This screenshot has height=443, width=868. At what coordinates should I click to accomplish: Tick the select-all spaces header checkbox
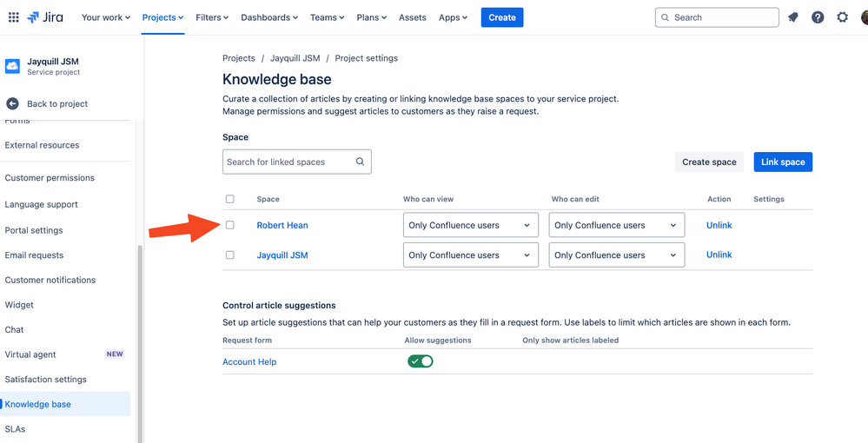(230, 199)
